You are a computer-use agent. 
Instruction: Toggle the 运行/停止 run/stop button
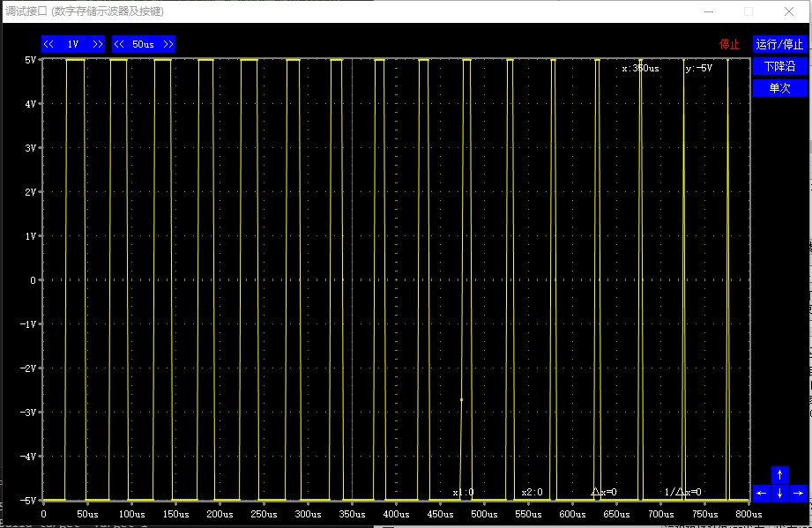(x=779, y=44)
